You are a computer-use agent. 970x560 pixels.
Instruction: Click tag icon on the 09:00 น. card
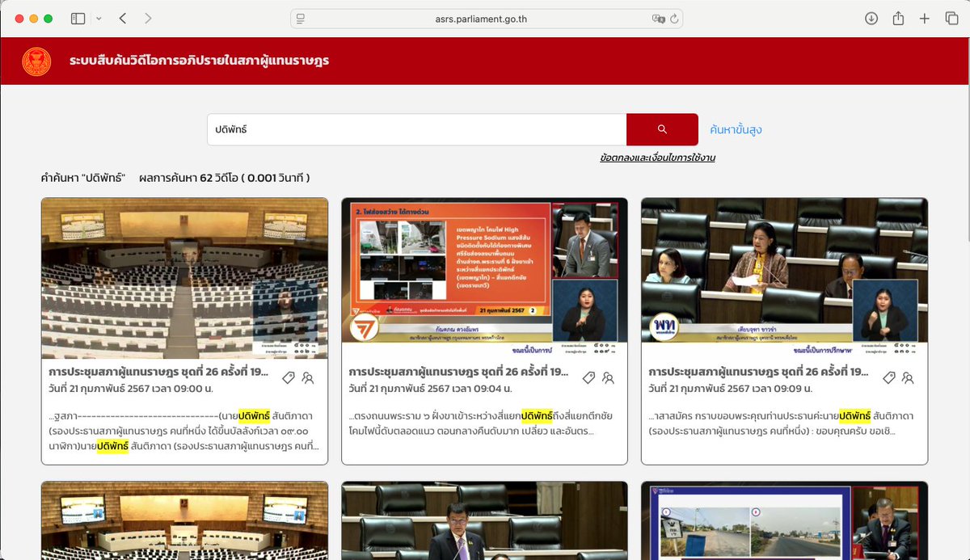point(289,377)
